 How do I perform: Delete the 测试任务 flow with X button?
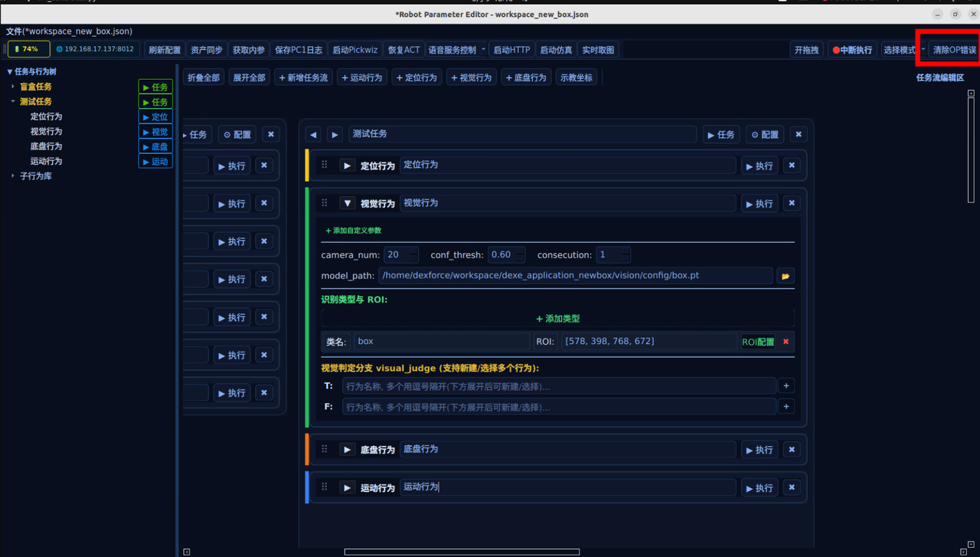click(799, 134)
